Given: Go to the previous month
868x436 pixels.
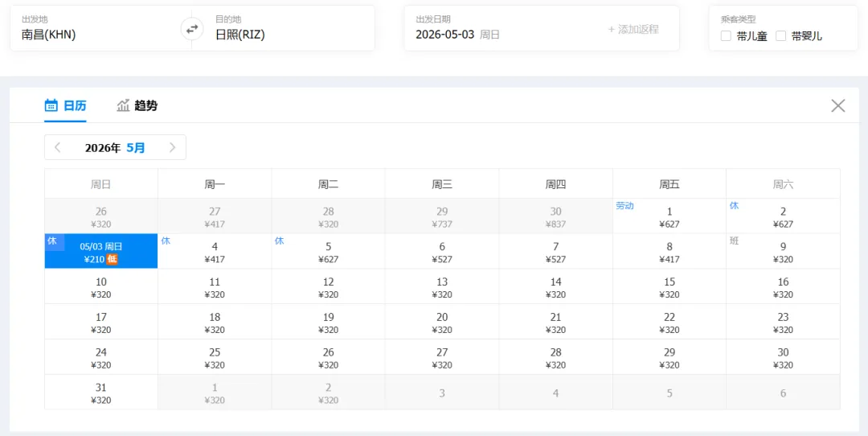Looking at the screenshot, I should pyautogui.click(x=58, y=147).
